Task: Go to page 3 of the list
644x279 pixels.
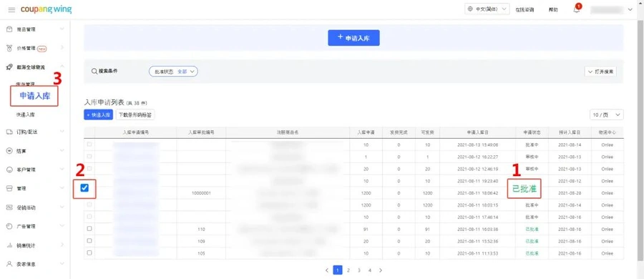Action: (359, 270)
